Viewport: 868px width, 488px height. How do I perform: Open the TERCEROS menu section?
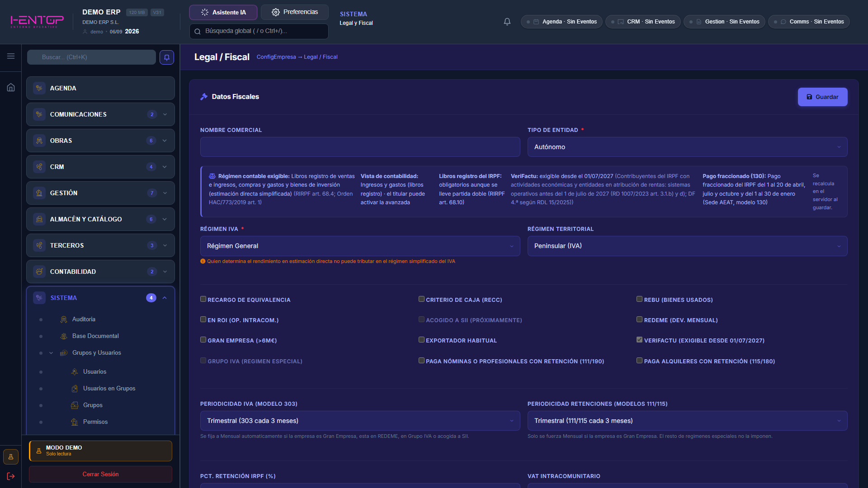pyautogui.click(x=100, y=245)
